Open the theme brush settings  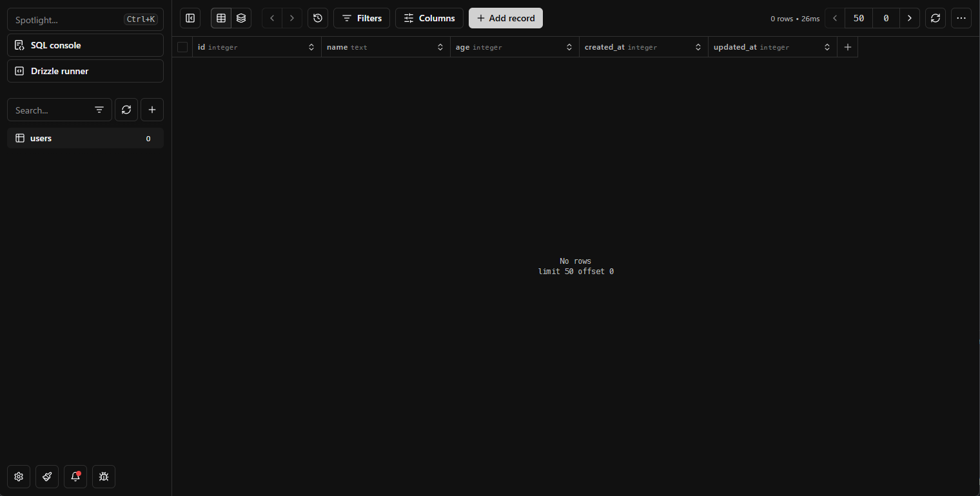pos(46,477)
